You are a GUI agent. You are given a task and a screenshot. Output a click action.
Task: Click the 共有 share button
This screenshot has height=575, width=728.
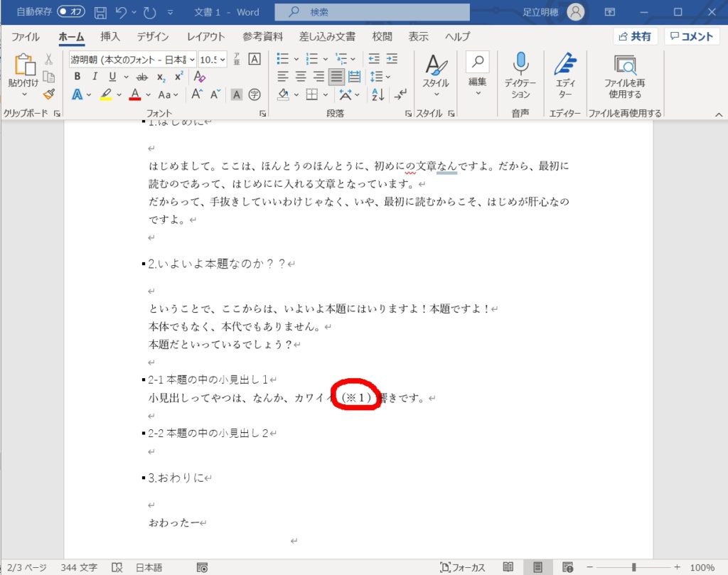tap(635, 36)
